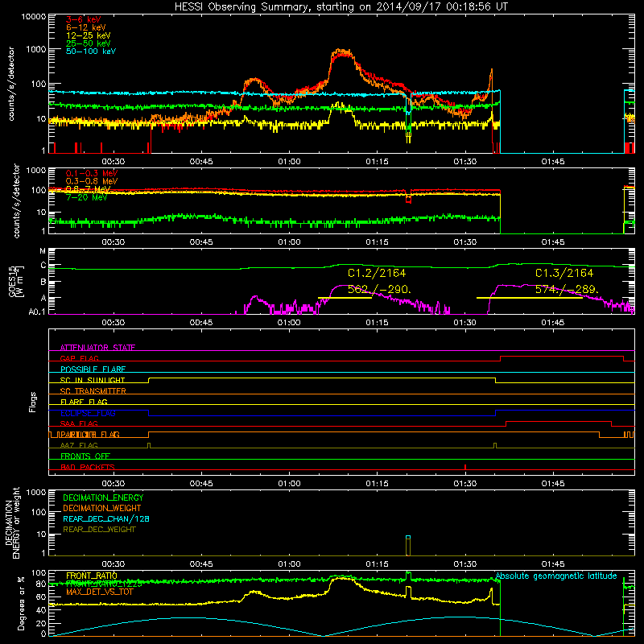Screen dimensions: 644x644
Task: Click the C1.3/2164 flare annotation
Action: [x=564, y=273]
